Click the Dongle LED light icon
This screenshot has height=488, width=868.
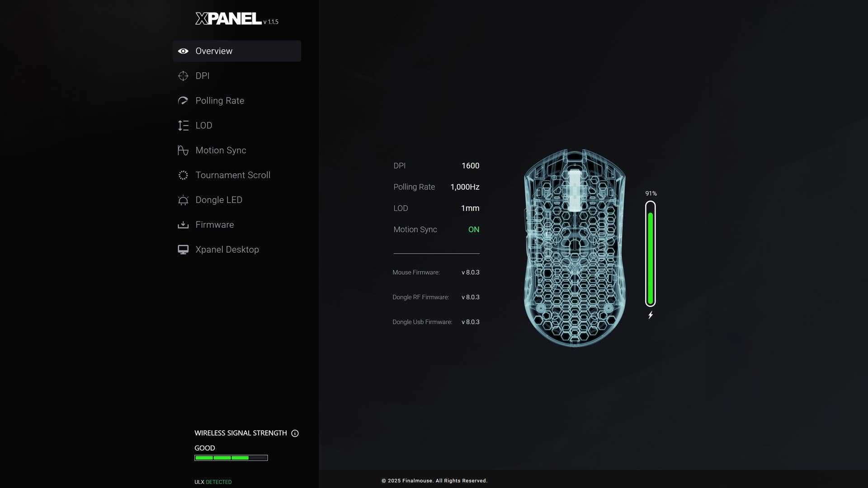coord(183,200)
